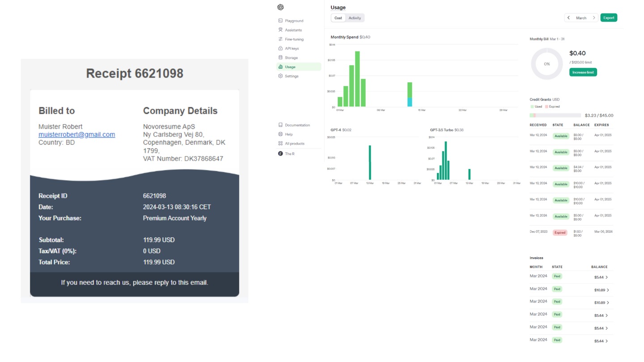Switch to the Cost view toggle
The height and width of the screenshot is (362, 644).
[338, 18]
